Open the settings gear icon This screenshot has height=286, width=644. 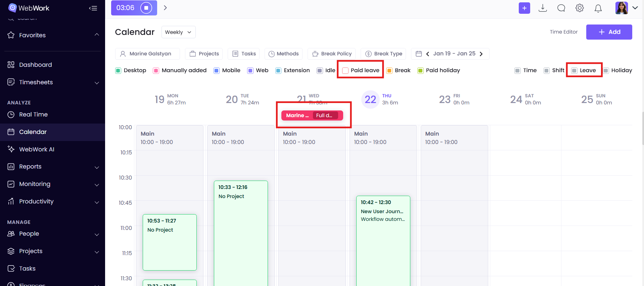tap(580, 8)
